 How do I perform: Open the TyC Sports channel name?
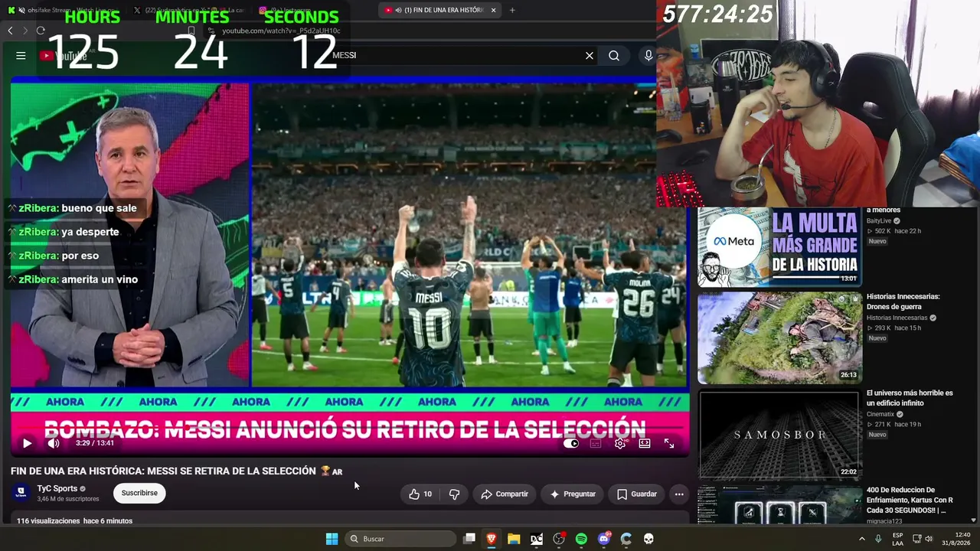click(57, 488)
